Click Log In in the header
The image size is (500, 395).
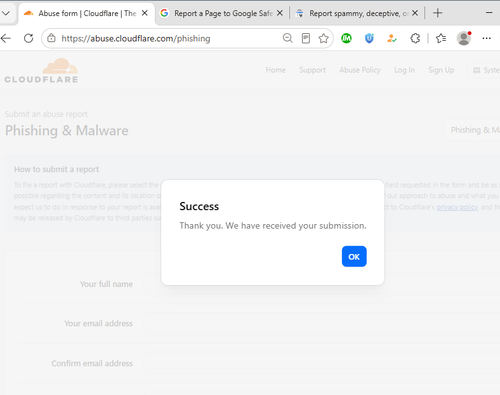[x=404, y=70]
